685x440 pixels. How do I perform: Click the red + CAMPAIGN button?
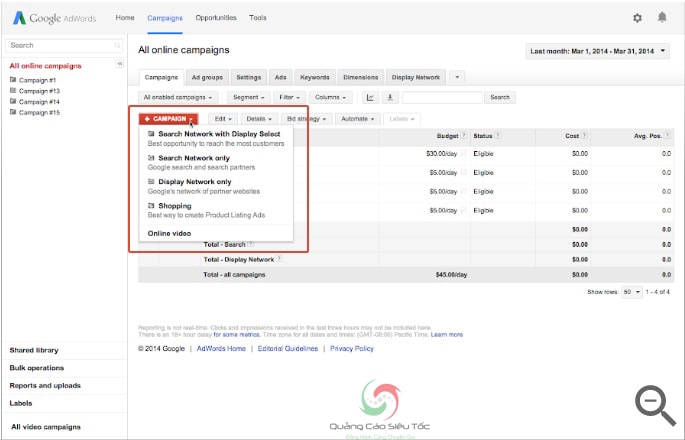pyautogui.click(x=168, y=119)
